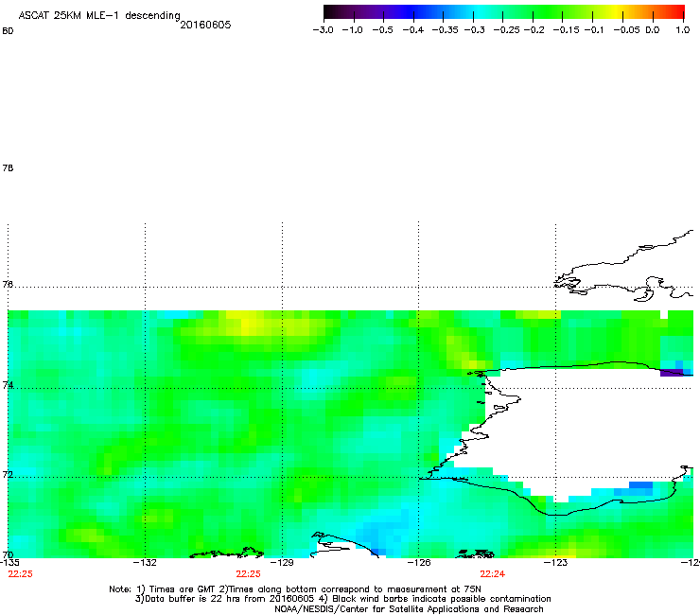This screenshot has width=700, height=615.
Task: Click the -0.35 color scale label
Action: [x=446, y=30]
